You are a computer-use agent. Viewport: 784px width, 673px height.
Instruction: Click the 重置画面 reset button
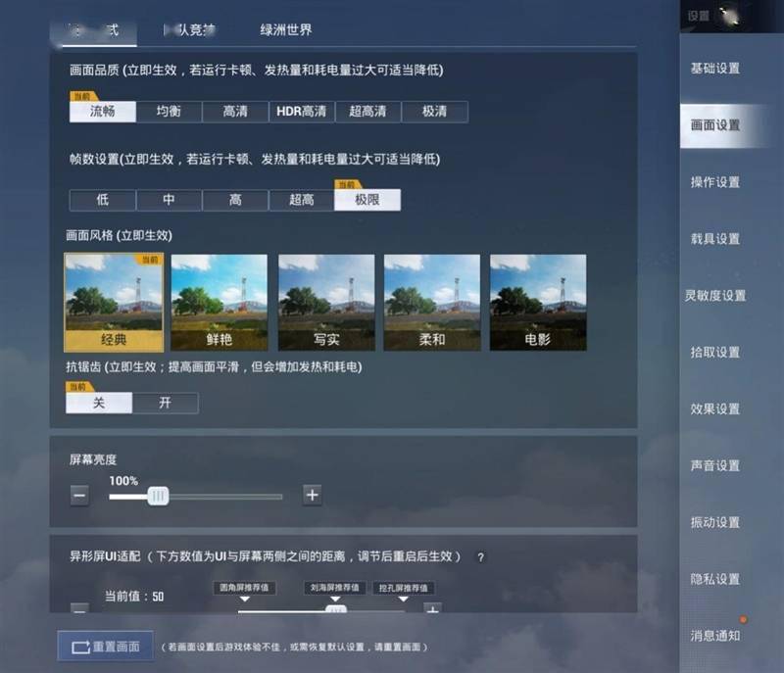point(106,647)
